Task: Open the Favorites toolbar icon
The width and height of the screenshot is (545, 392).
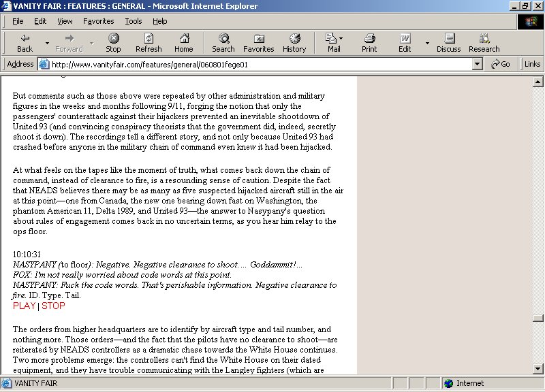Action: 258,39
